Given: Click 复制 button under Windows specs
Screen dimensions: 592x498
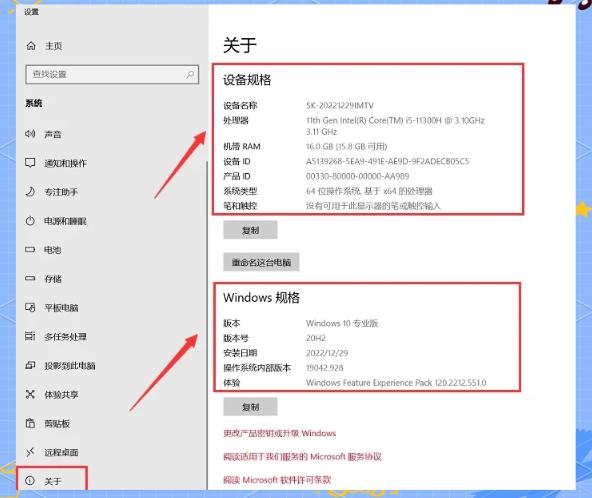Looking at the screenshot, I should tap(250, 407).
